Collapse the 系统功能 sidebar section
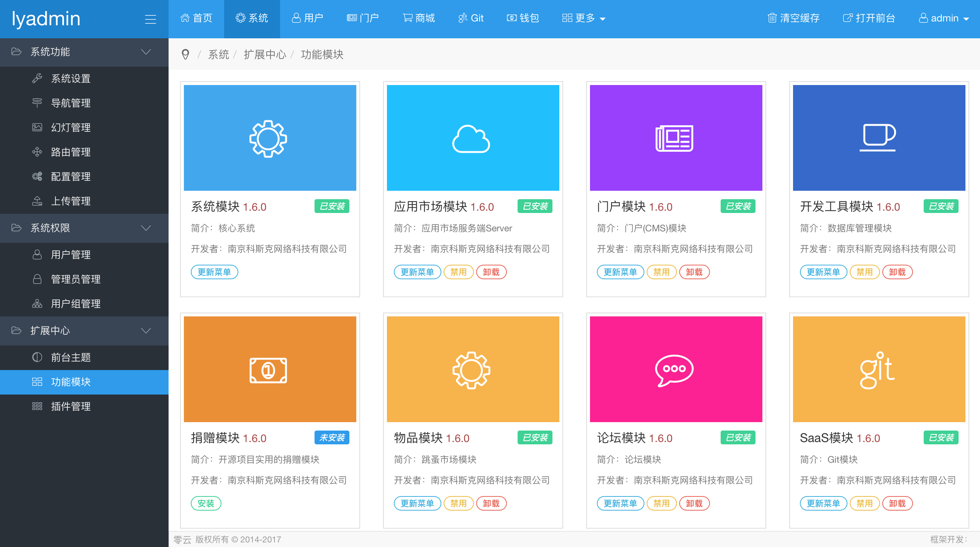 [146, 52]
